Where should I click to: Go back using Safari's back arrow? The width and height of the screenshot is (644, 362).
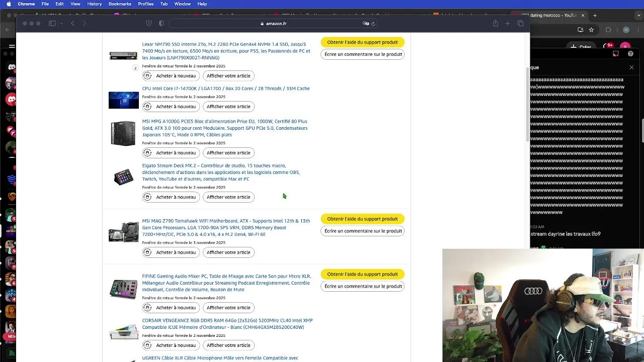click(72, 24)
